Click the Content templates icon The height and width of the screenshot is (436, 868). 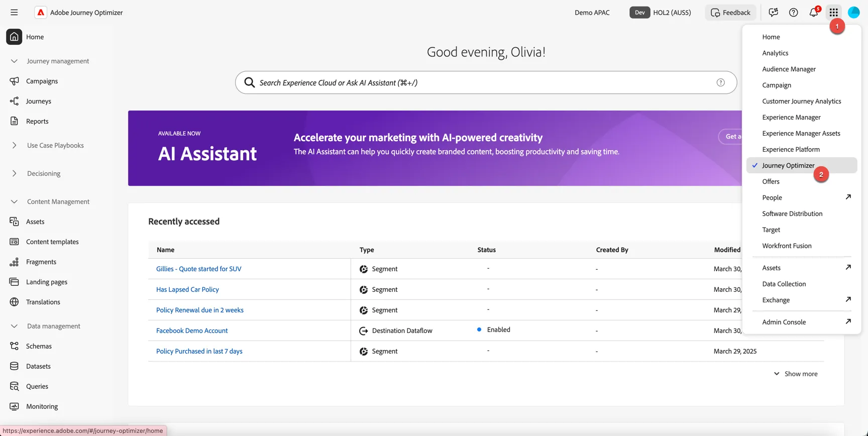click(14, 242)
